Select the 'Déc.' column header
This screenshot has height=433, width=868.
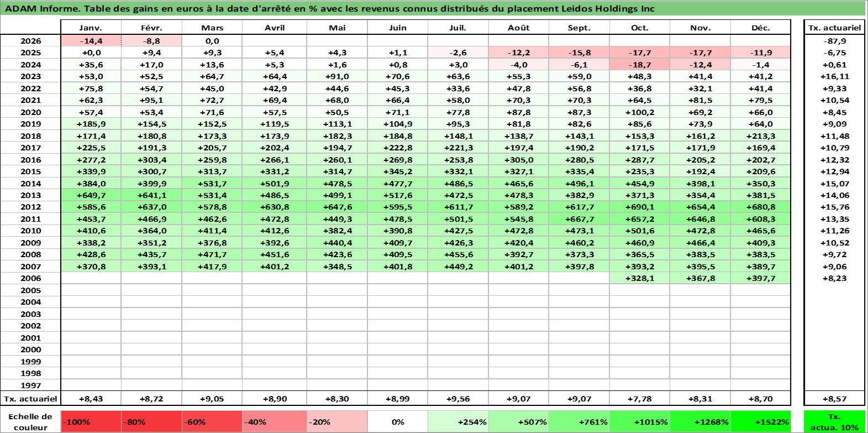click(x=760, y=28)
